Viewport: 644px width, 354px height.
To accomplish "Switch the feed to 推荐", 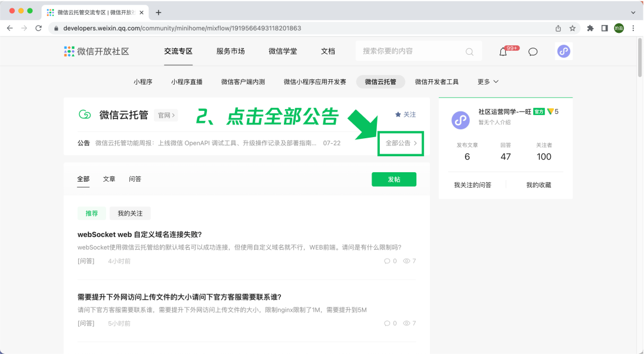I will (x=92, y=213).
